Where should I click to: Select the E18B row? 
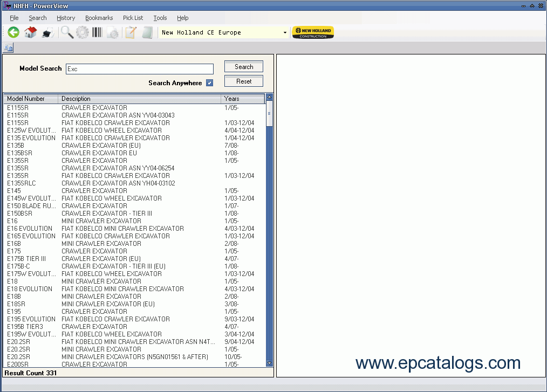click(134, 297)
